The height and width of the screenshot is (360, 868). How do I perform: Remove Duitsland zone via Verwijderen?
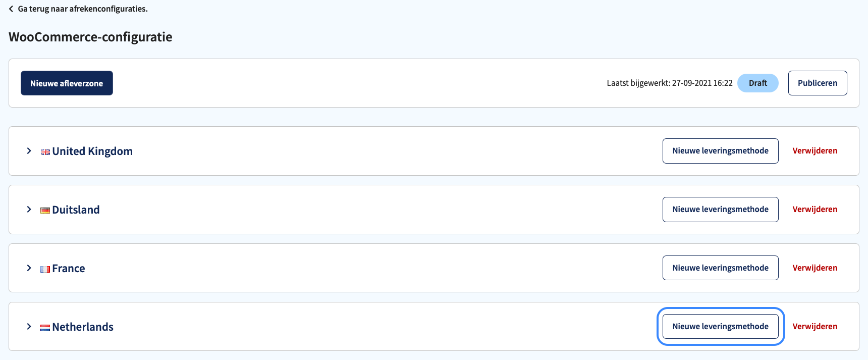click(x=815, y=210)
